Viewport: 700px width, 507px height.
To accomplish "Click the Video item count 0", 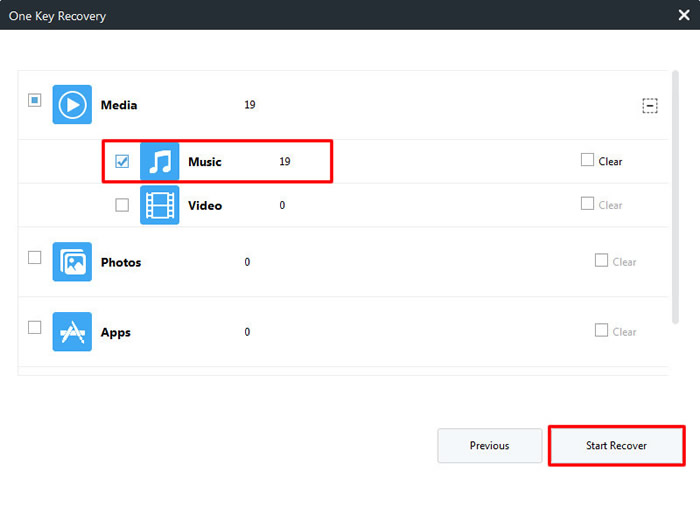I will point(282,205).
